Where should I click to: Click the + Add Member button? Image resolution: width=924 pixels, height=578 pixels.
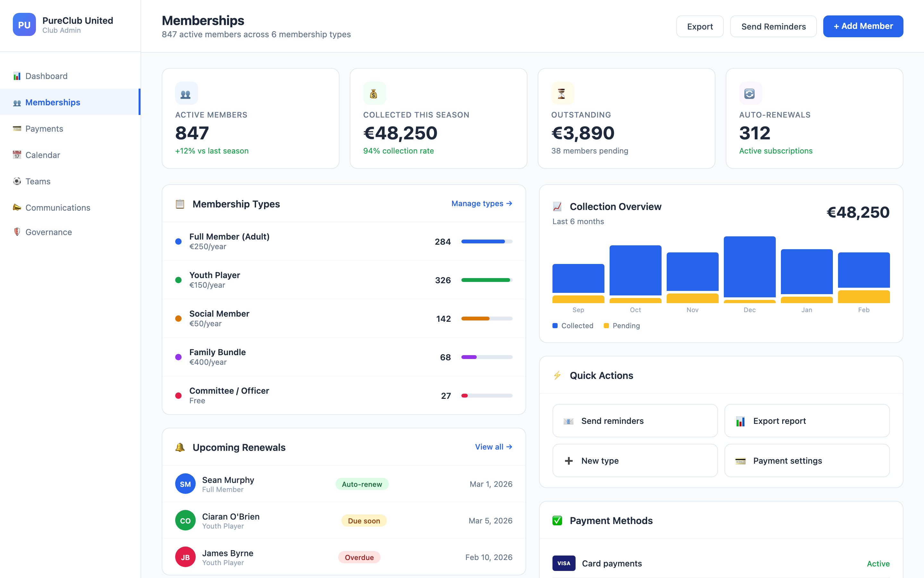coord(863,26)
